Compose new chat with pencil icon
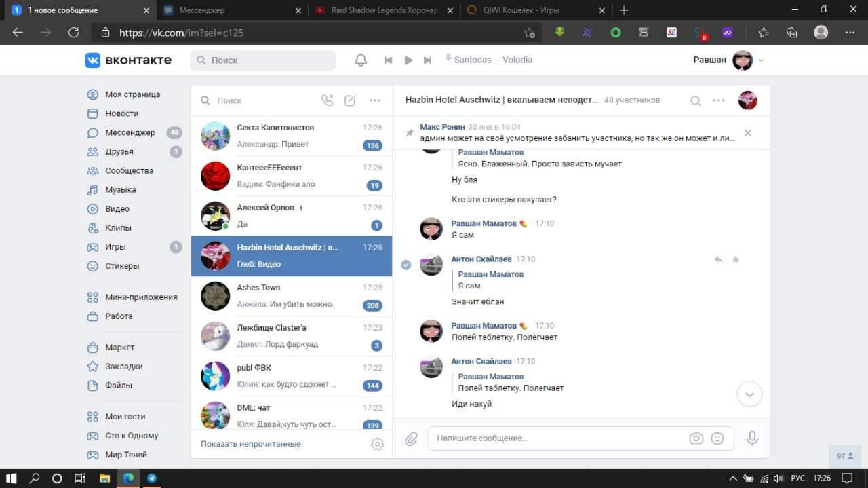 coord(350,100)
